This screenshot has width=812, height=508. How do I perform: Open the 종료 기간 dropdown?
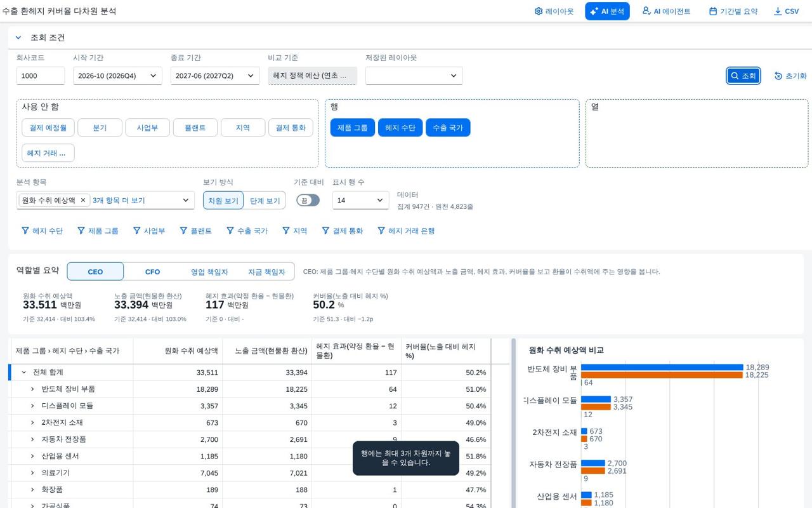pyautogui.click(x=215, y=76)
